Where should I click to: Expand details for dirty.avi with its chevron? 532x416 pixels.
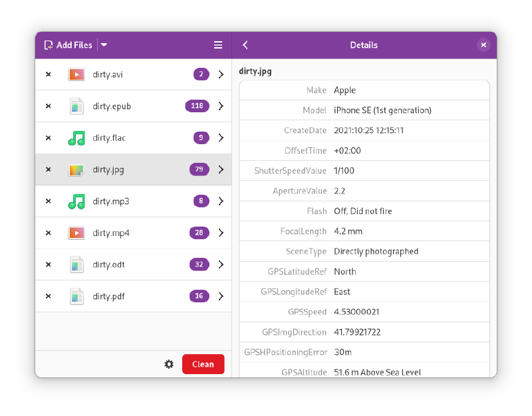(221, 74)
